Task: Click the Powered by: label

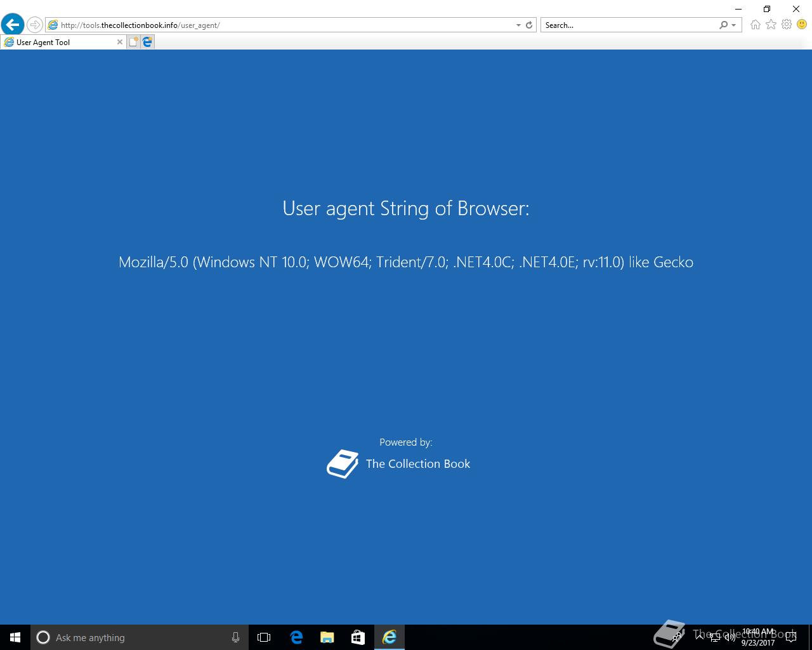Action: click(406, 442)
